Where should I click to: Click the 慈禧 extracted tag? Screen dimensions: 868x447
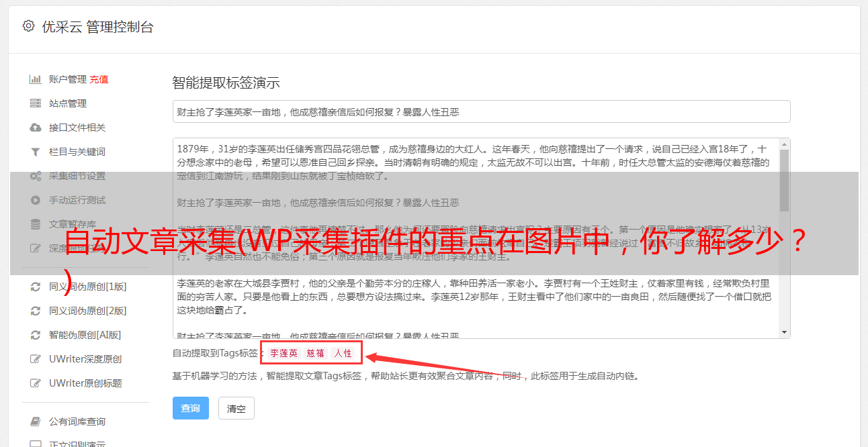coord(316,353)
